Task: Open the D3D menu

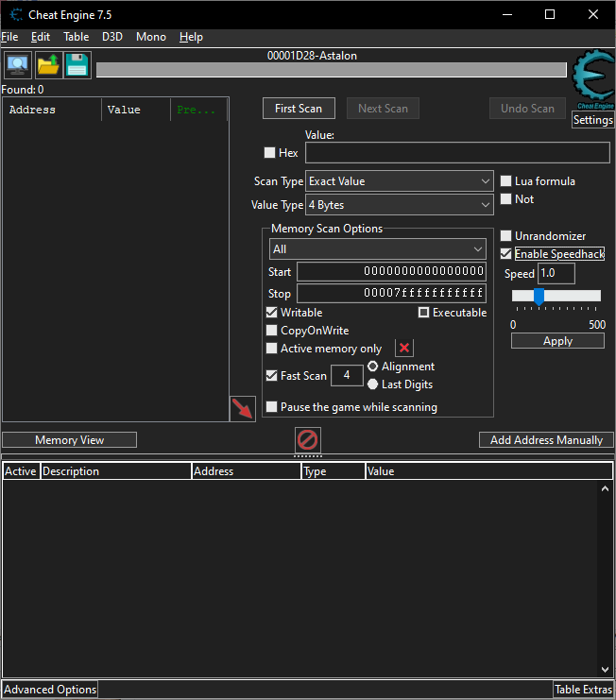Action: pyautogui.click(x=112, y=37)
